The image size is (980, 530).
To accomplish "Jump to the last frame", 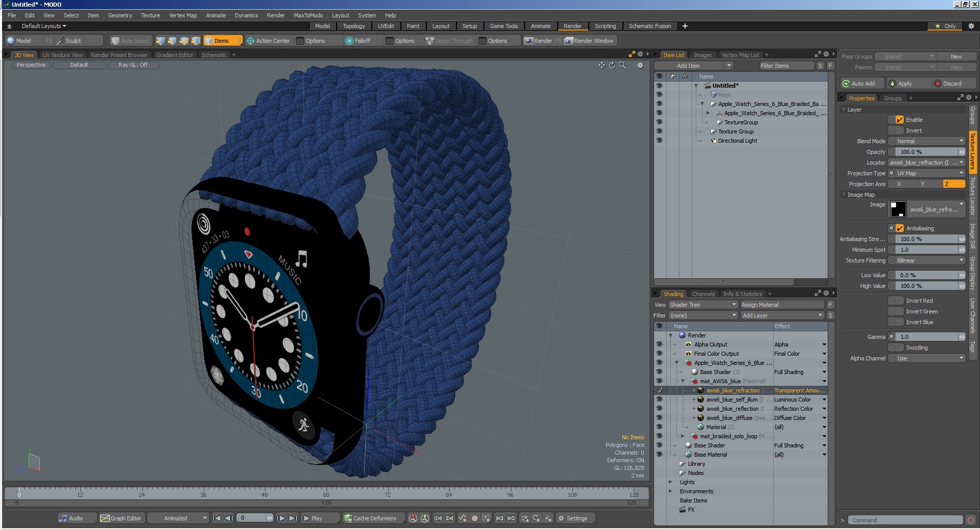I will click(293, 518).
